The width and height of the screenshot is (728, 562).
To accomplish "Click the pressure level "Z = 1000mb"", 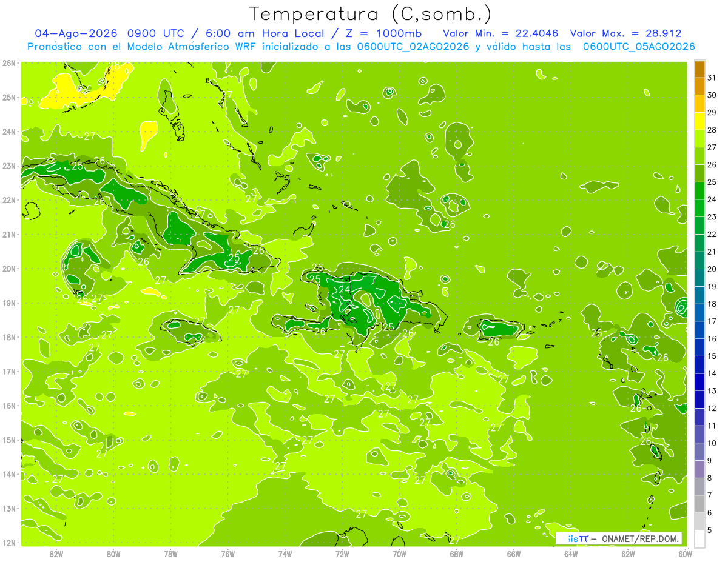I will pos(382,33).
